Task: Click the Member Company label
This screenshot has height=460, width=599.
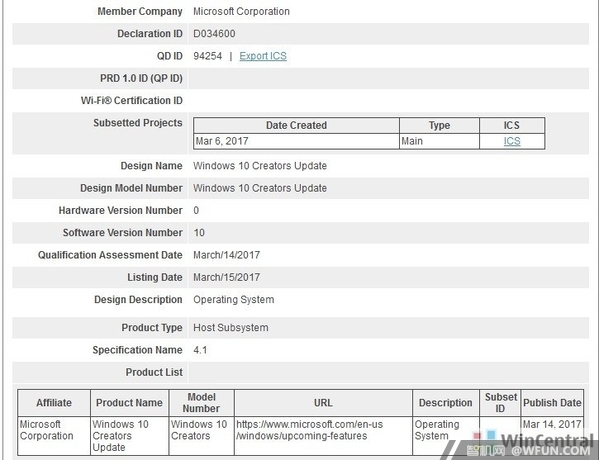Action: 140,11
